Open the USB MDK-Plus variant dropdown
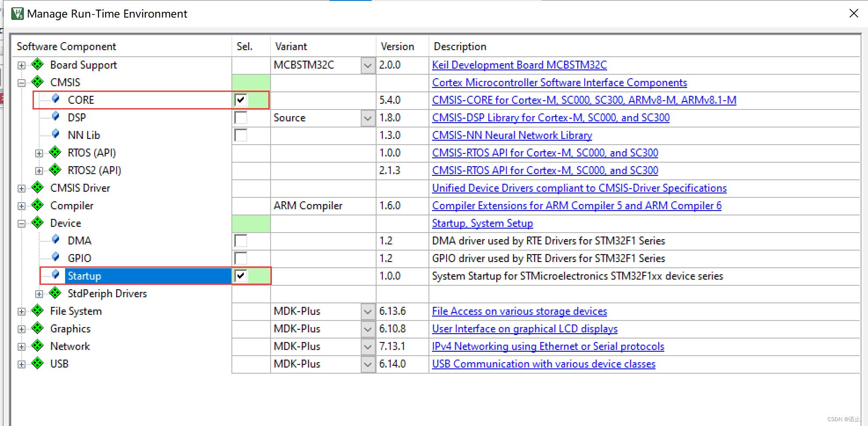 click(368, 364)
